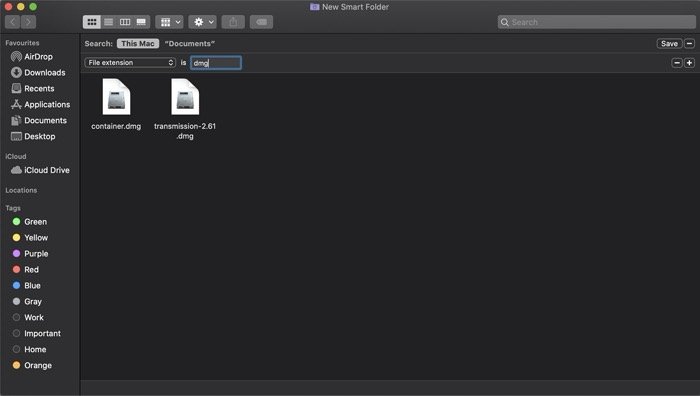Open iCloud Drive in the sidebar
Screen dimensions: 700x396
40,170
